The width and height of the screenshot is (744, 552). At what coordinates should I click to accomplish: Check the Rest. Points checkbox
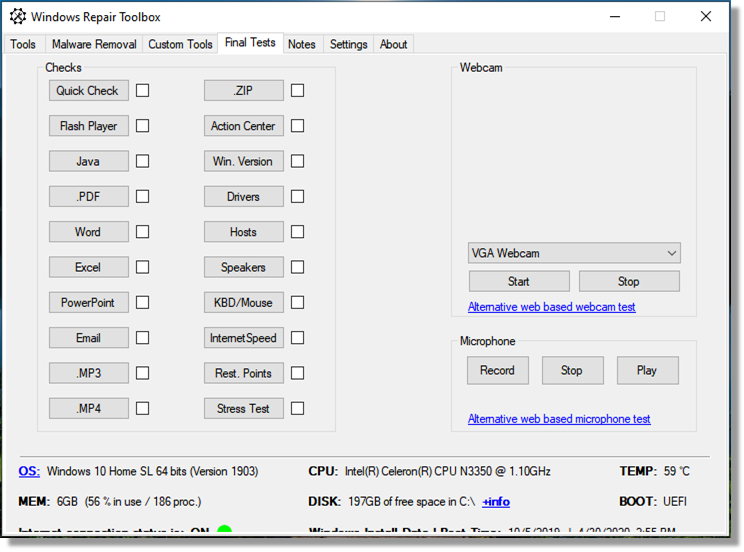click(x=298, y=373)
